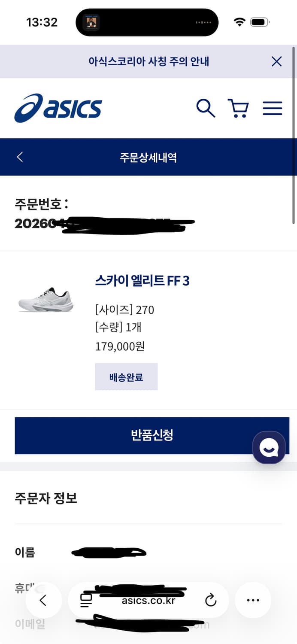Go back using the 주문상세내역 header arrow
297x644 pixels.
click(x=19, y=157)
